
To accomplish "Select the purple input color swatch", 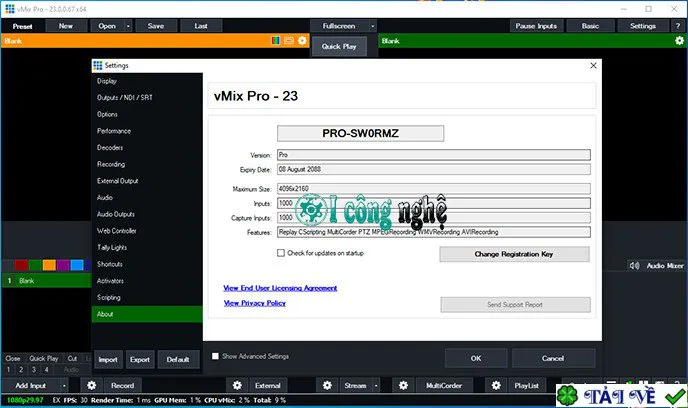I will pyautogui.click(x=63, y=265).
